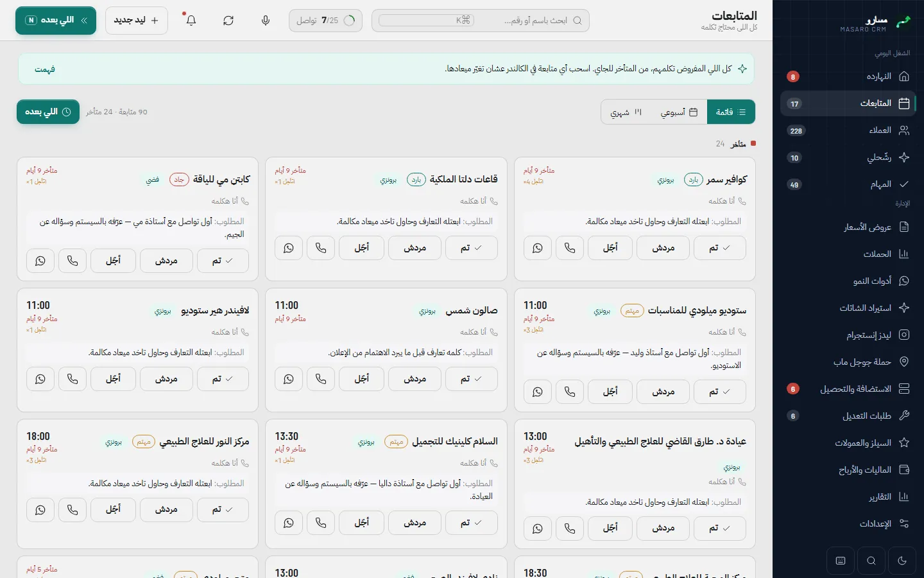This screenshot has width=924, height=578.
Task: Click the 7/25 تواصل progress indicator
Action: tap(325, 21)
